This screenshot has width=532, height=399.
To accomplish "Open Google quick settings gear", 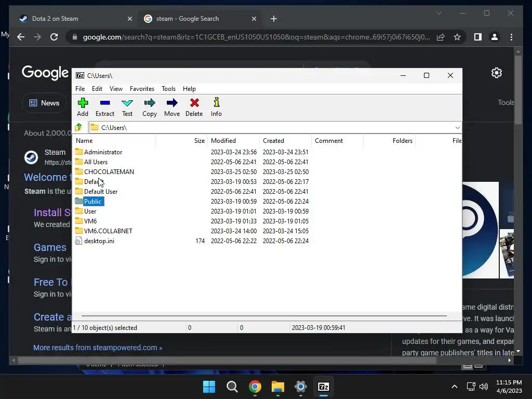I will point(496,73).
